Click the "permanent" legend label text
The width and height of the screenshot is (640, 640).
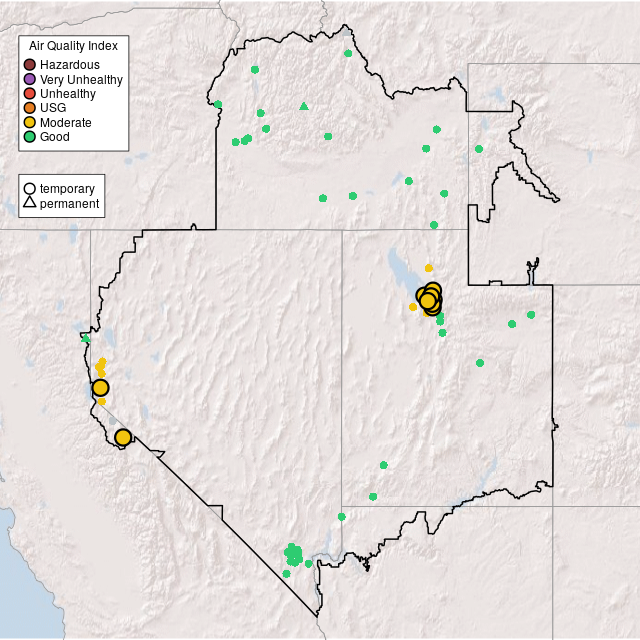69,203
